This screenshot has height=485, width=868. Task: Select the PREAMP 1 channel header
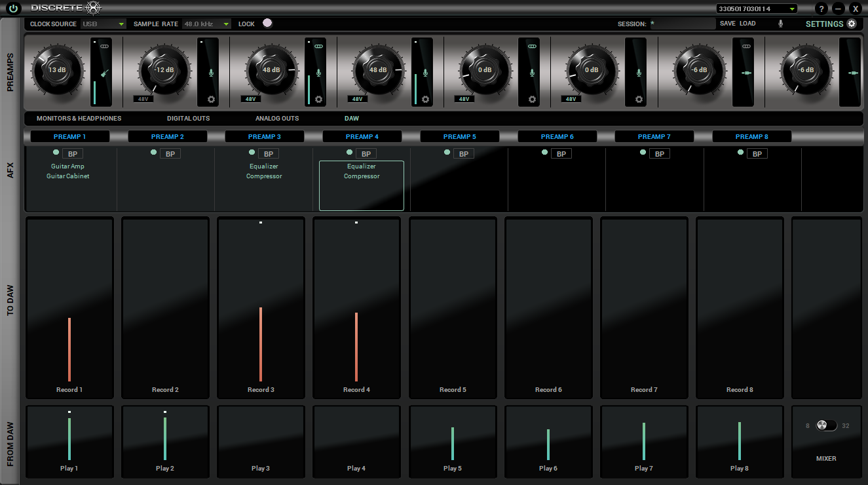click(x=70, y=136)
